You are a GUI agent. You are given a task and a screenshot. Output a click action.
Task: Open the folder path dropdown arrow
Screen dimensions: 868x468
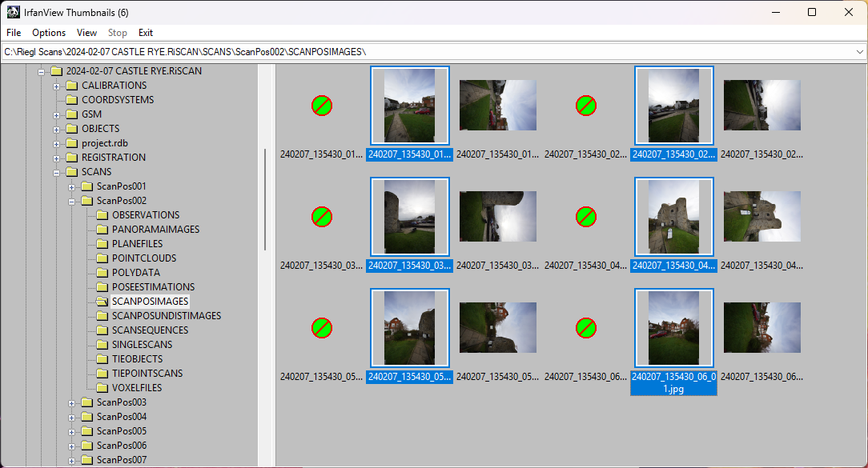(x=859, y=52)
